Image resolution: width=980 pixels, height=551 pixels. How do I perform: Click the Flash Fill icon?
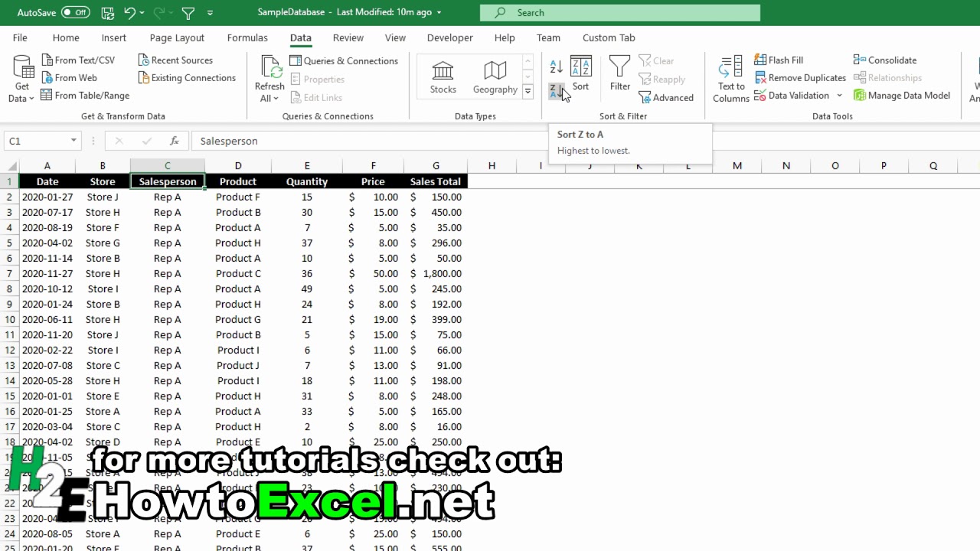[762, 60]
